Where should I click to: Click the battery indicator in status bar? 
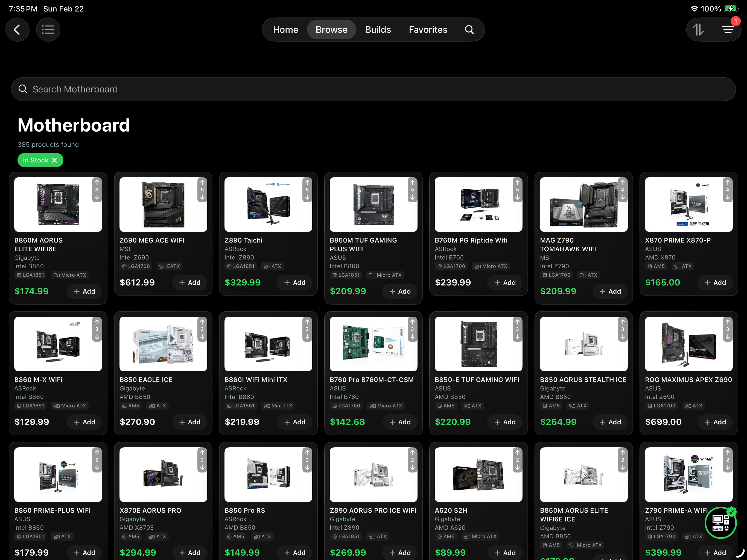(731, 9)
